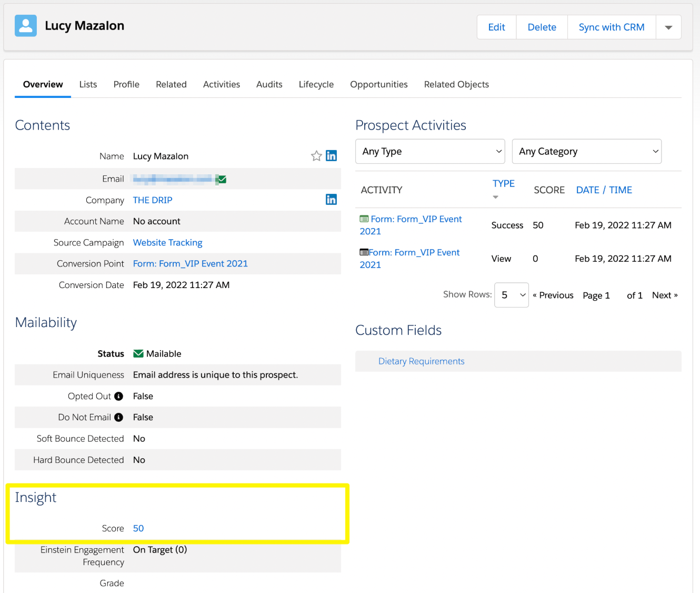Click the Delete button
The height and width of the screenshot is (593, 700).
tap(542, 27)
